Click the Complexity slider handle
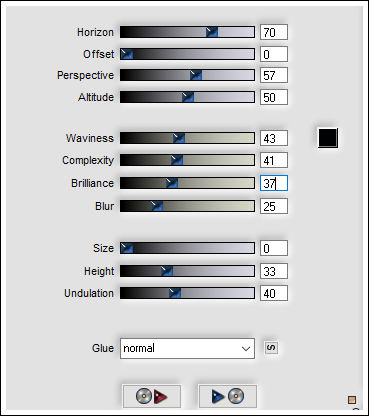 177,160
